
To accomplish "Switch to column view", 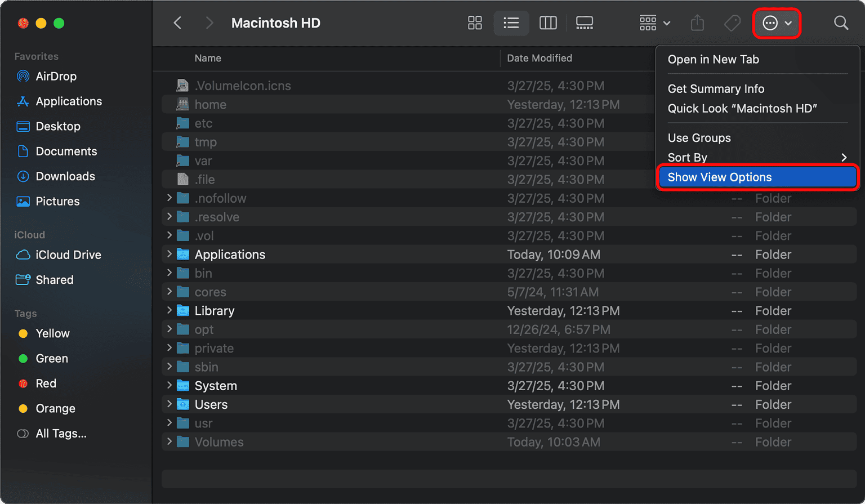I will click(548, 23).
